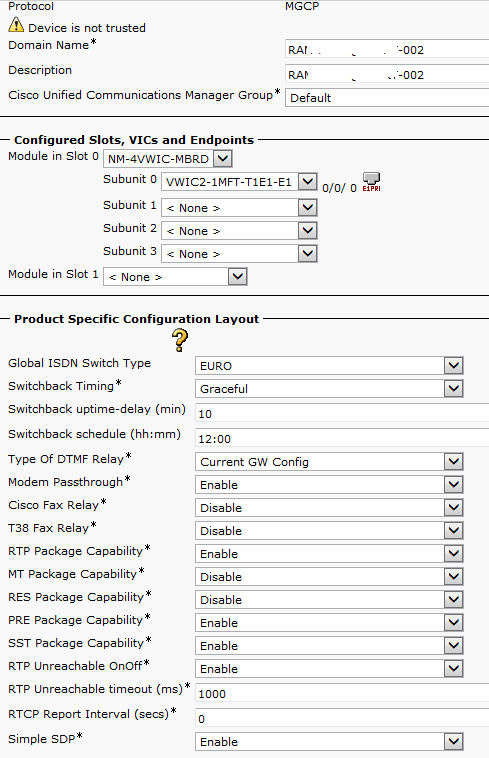Viewport: 489px width, 758px height.
Task: Click the RTP Unreachable timeout field showing 1000
Action: click(x=342, y=694)
